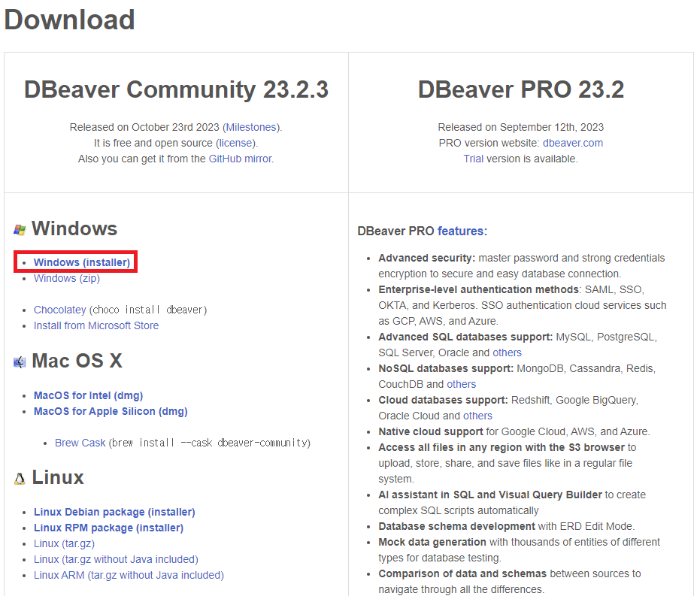Click the Windows section heading
Screen dimensions: 700x596
[x=74, y=228]
